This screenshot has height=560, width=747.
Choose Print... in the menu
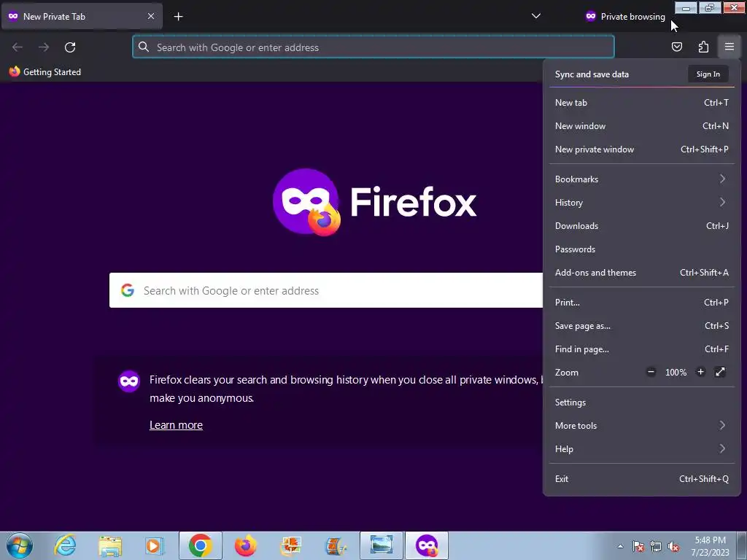(642, 303)
